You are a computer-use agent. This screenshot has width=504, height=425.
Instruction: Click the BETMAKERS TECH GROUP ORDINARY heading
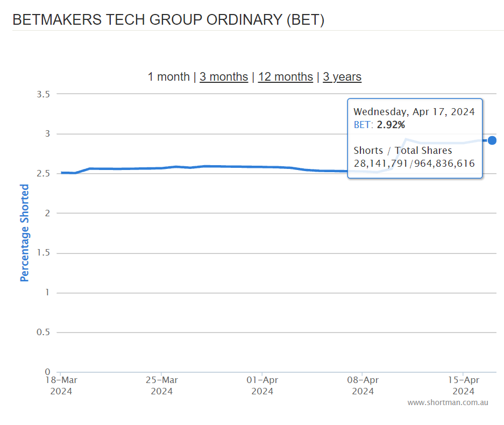tap(168, 20)
